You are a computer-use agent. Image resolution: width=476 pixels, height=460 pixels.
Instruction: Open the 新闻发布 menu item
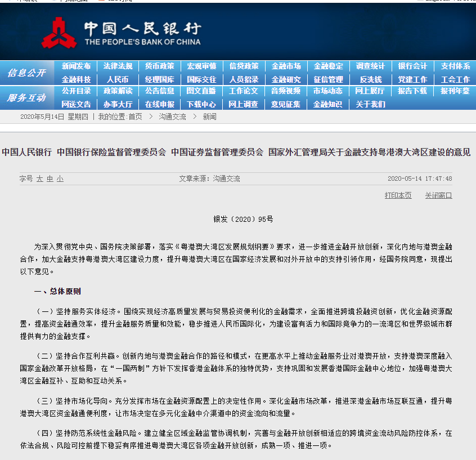coord(76,66)
